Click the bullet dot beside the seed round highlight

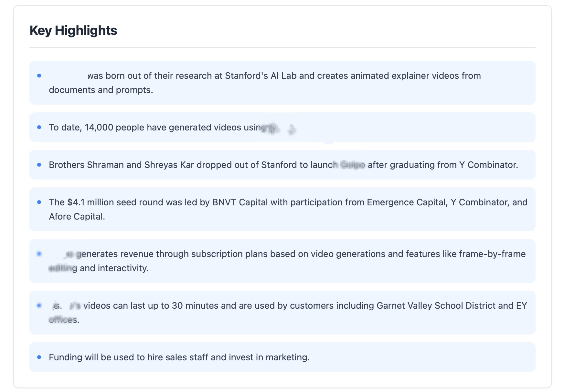click(40, 202)
